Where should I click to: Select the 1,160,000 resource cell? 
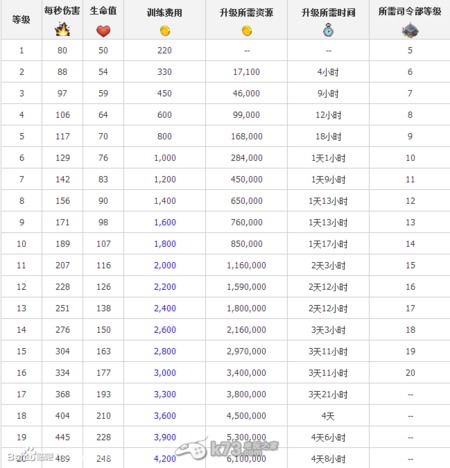247,265
